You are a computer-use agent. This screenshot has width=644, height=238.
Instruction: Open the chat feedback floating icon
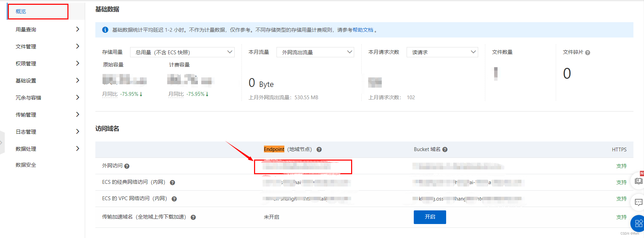(638, 203)
